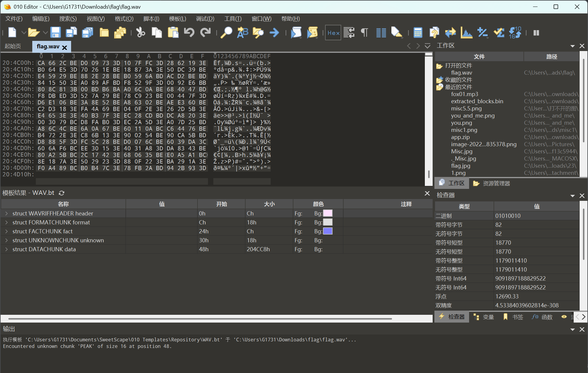
Task: Open the Histogram tool icon
Action: click(x=466, y=33)
